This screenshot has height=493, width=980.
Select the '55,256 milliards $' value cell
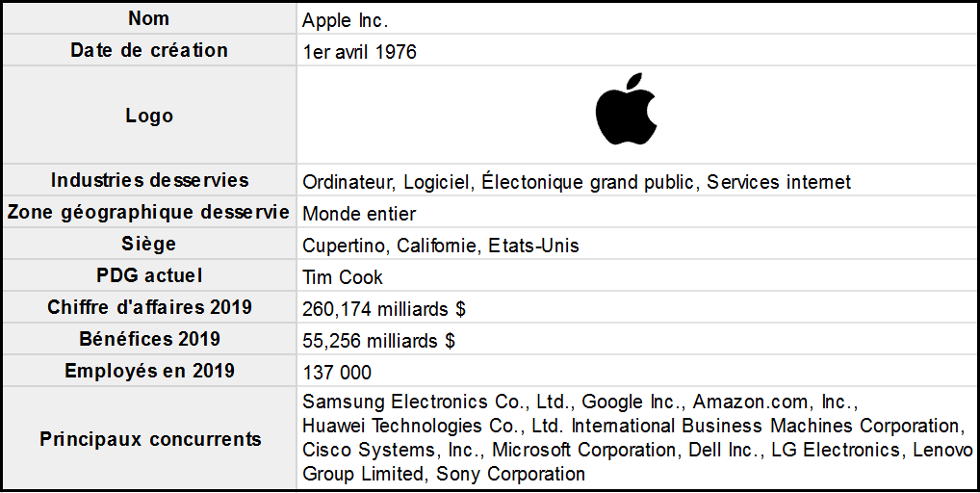379,341
